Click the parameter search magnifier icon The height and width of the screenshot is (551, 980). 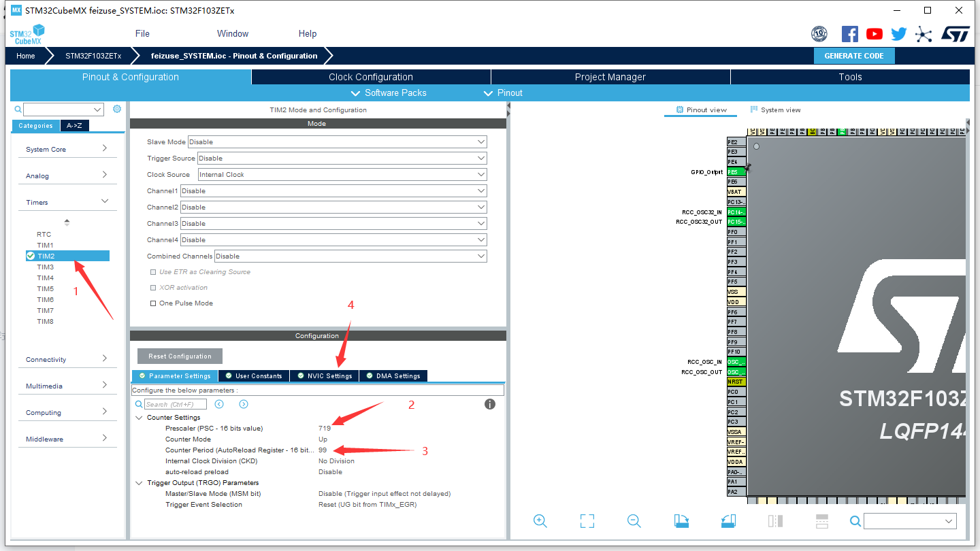(x=139, y=404)
